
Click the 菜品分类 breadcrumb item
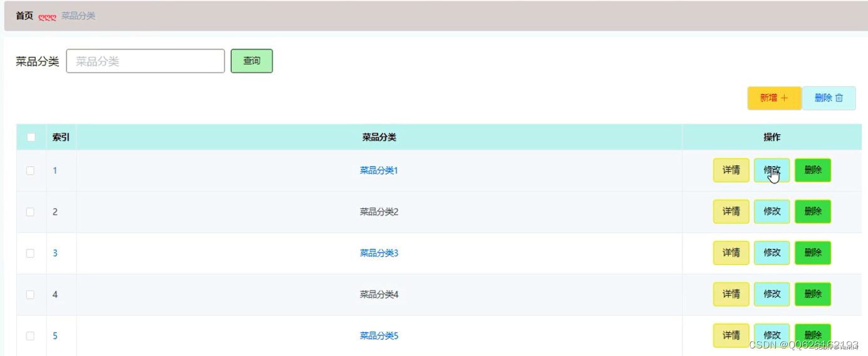(78, 16)
